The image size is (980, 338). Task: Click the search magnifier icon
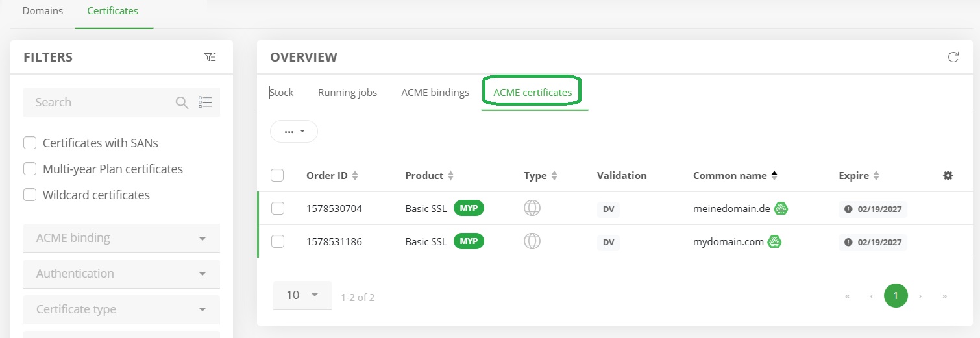pos(182,103)
